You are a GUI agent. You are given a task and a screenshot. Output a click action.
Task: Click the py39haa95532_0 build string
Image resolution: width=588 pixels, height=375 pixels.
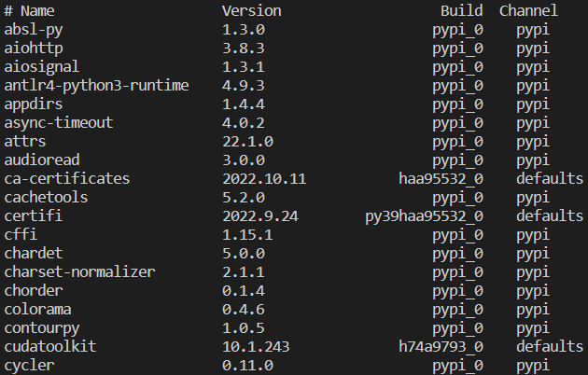coord(424,215)
